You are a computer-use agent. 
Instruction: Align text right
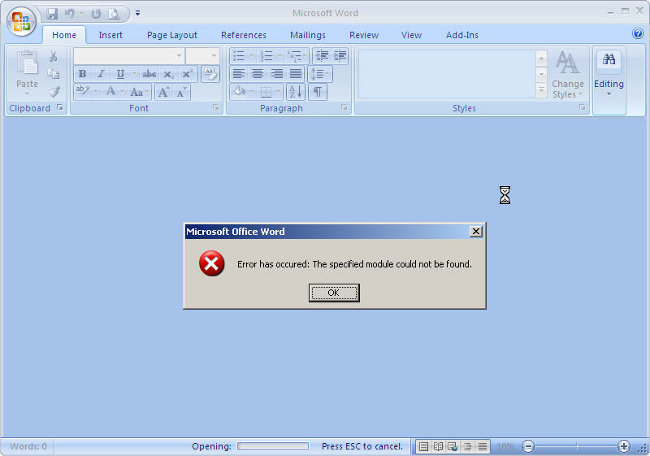tap(276, 74)
